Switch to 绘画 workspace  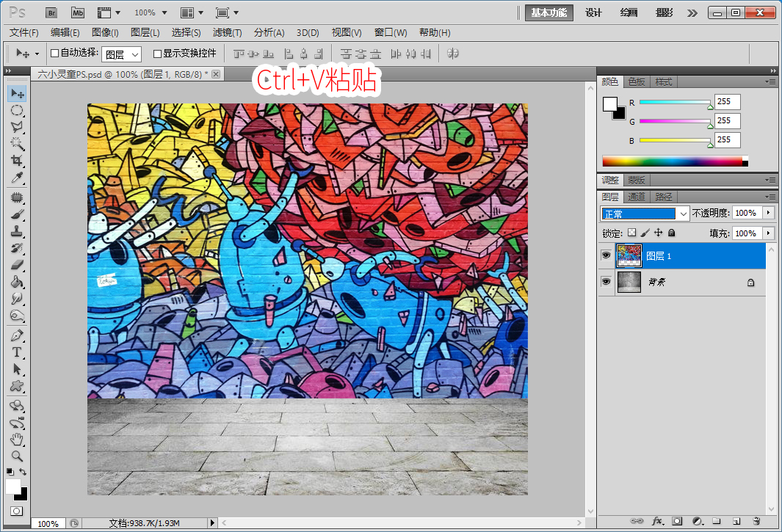(629, 13)
